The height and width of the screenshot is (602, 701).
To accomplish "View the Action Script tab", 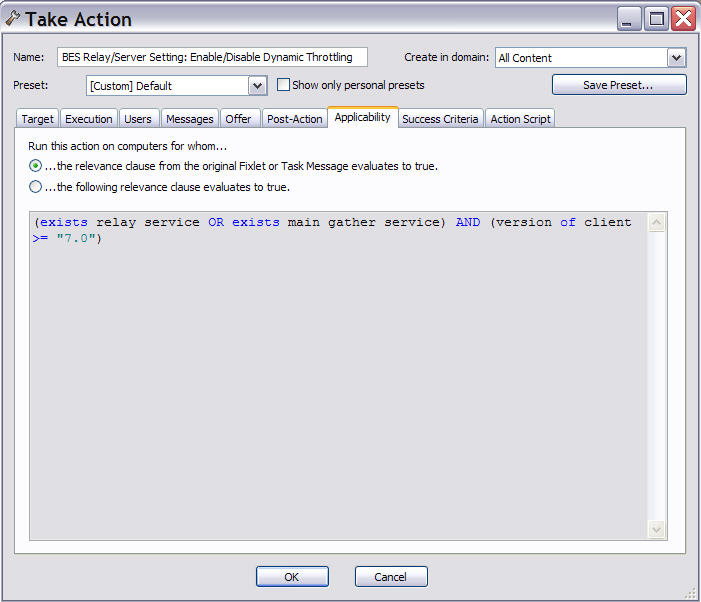I will 520,119.
